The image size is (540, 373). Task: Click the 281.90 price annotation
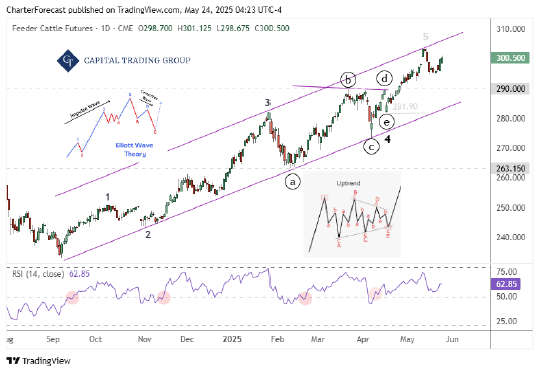(405, 107)
